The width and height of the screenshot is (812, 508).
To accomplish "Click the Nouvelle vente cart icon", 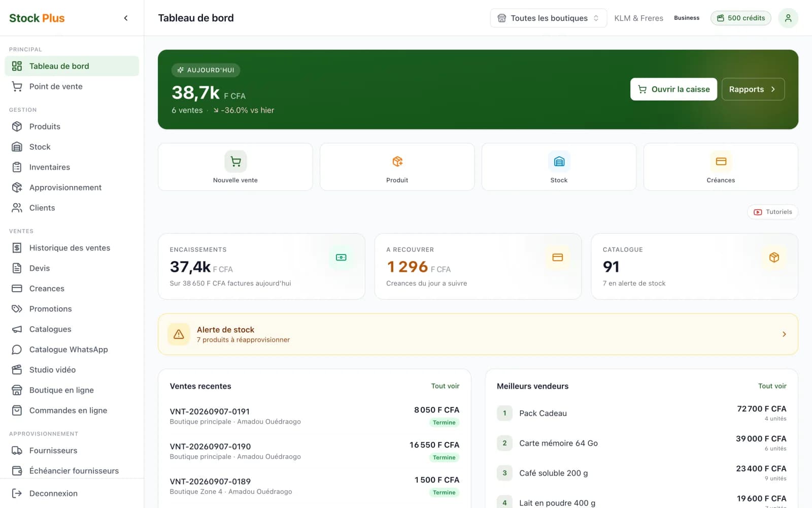I will [x=235, y=162].
